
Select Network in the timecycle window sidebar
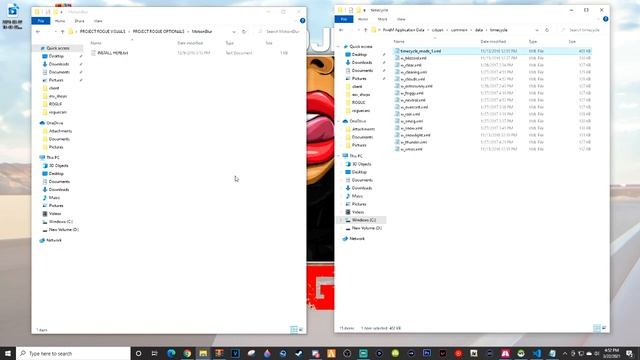(x=357, y=238)
